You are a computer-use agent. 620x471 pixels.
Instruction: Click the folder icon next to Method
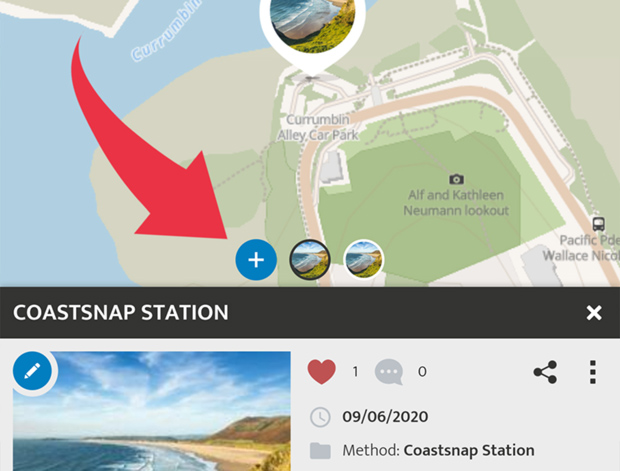320,451
